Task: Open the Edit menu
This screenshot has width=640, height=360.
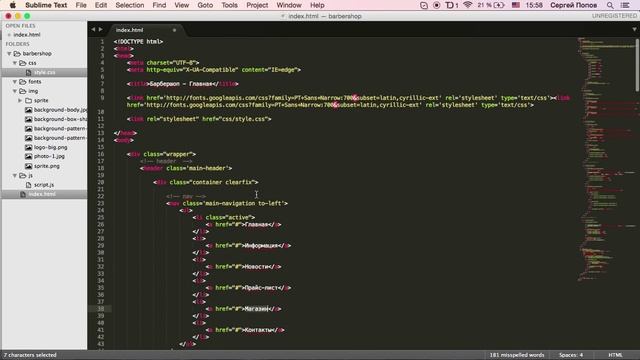Action: pyautogui.click(x=101, y=5)
